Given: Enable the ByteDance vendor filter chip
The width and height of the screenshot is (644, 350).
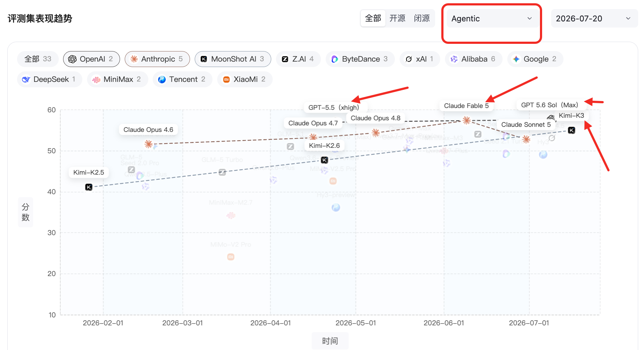Looking at the screenshot, I should coord(360,59).
